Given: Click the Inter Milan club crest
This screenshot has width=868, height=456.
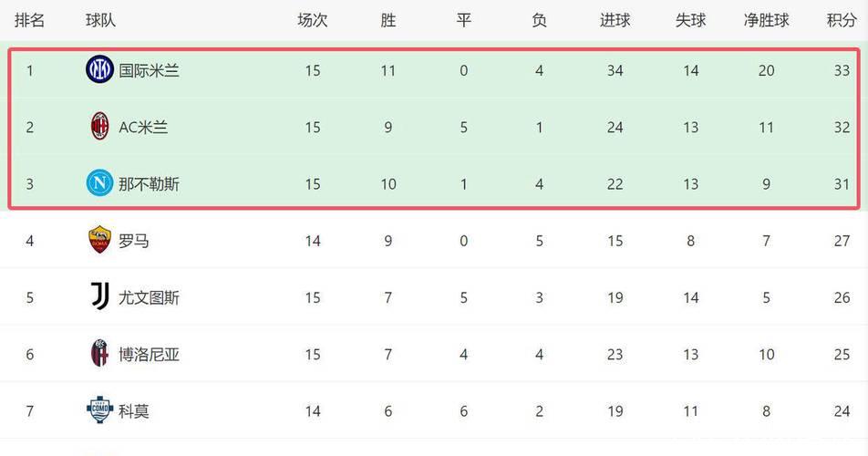Looking at the screenshot, I should point(99,70).
